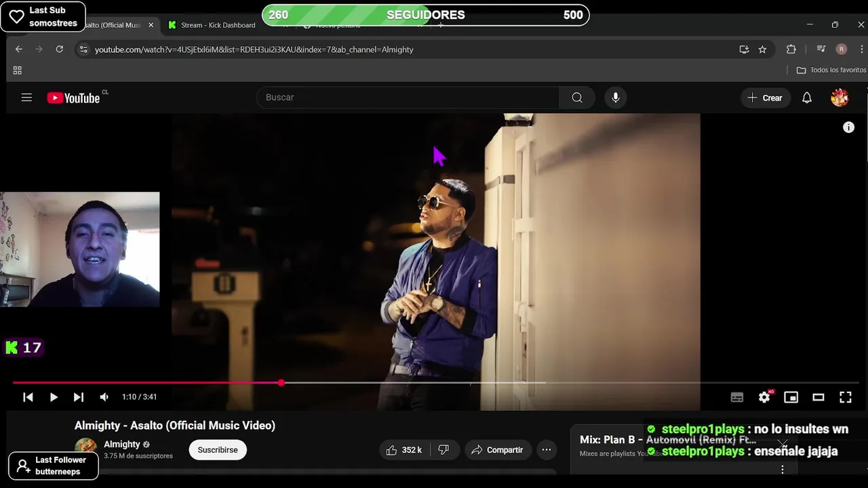868x488 pixels.
Task: Click the search magnifier button
Action: [577, 98]
